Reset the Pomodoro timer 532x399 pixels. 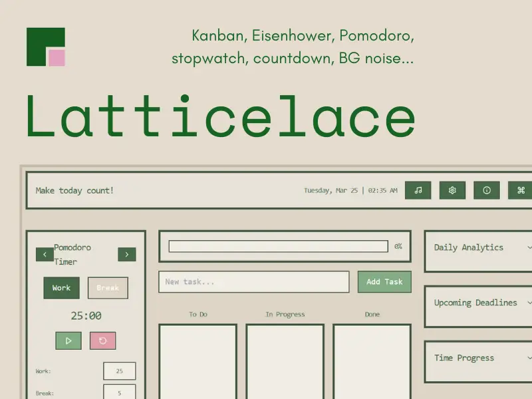click(101, 340)
